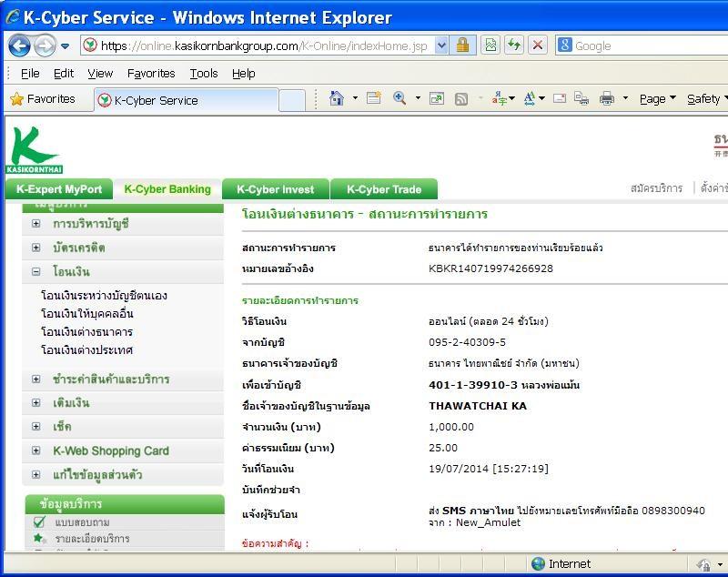Expand the แก้ไขข้อมูลส่วนตัว section
Image resolution: width=728 pixels, height=577 pixels.
35,475
